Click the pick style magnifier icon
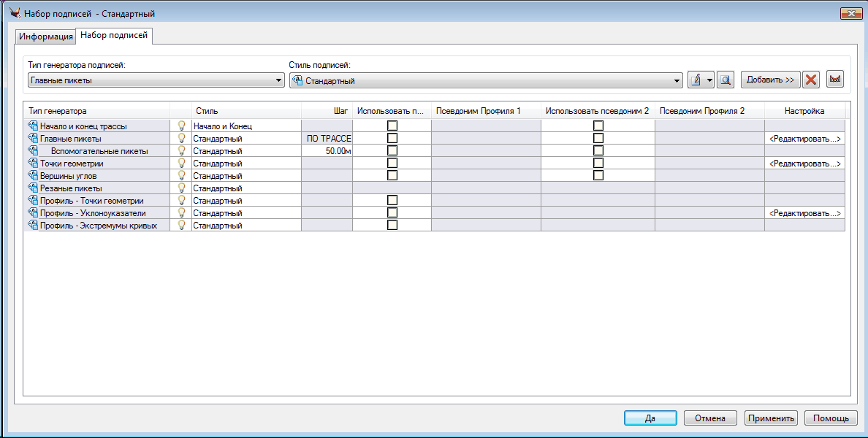Image resolution: width=868 pixels, height=438 pixels. tap(725, 80)
